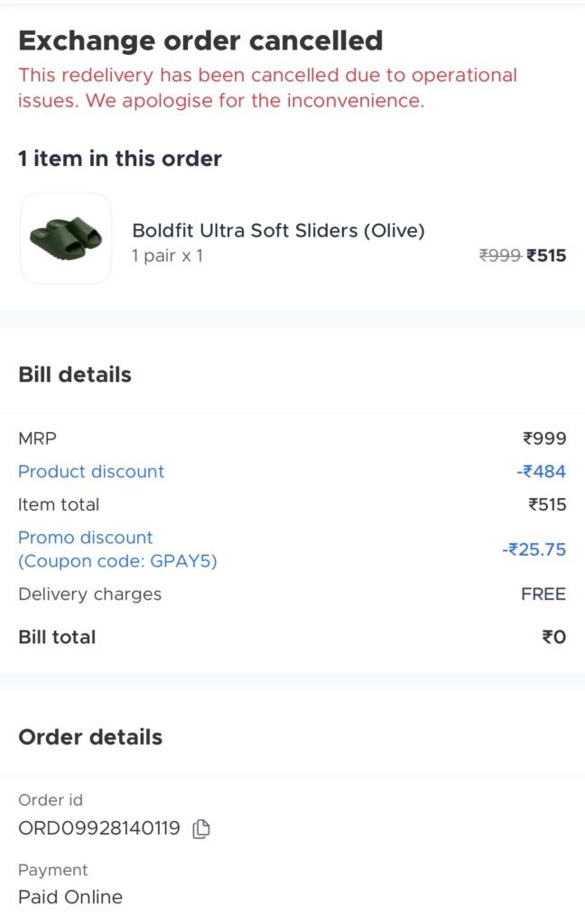This screenshot has width=585, height=924.
Task: Select the order id ORD09928140119 text
Action: click(99, 828)
